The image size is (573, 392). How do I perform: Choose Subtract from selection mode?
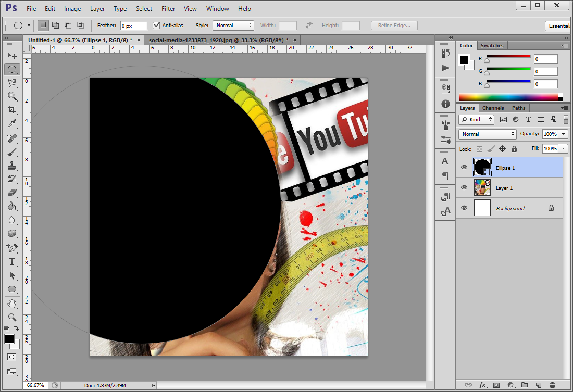coord(68,25)
